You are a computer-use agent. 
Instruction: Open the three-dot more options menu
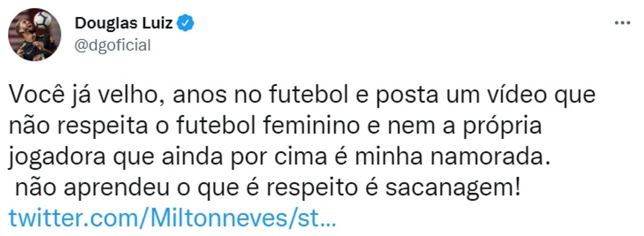(x=622, y=23)
